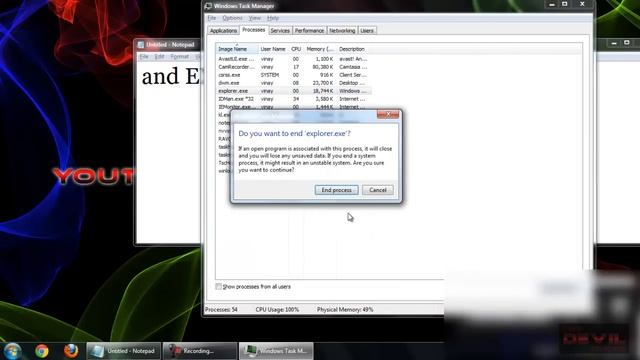Image resolution: width=640 pixels, height=360 pixels.
Task: Launch Firefox from the taskbar
Action: click(x=71, y=351)
